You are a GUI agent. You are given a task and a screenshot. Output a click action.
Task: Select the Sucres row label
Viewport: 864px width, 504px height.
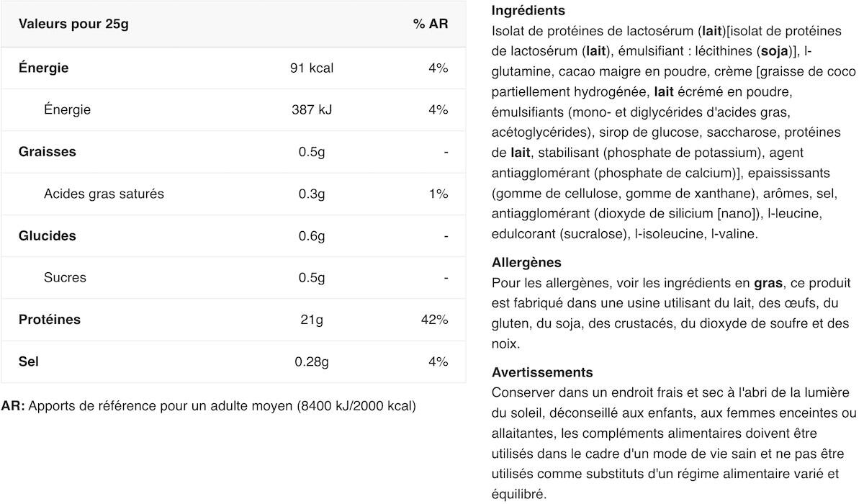[x=65, y=277]
